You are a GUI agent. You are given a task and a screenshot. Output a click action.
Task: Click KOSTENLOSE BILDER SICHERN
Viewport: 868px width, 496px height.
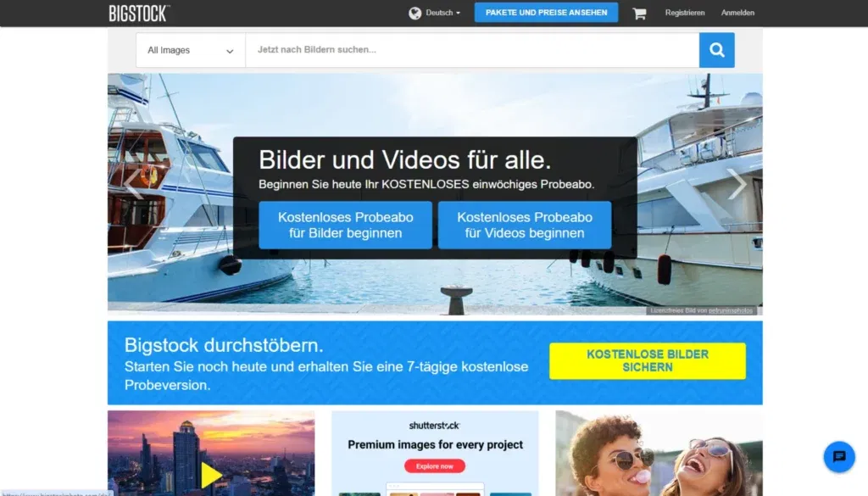click(x=648, y=360)
